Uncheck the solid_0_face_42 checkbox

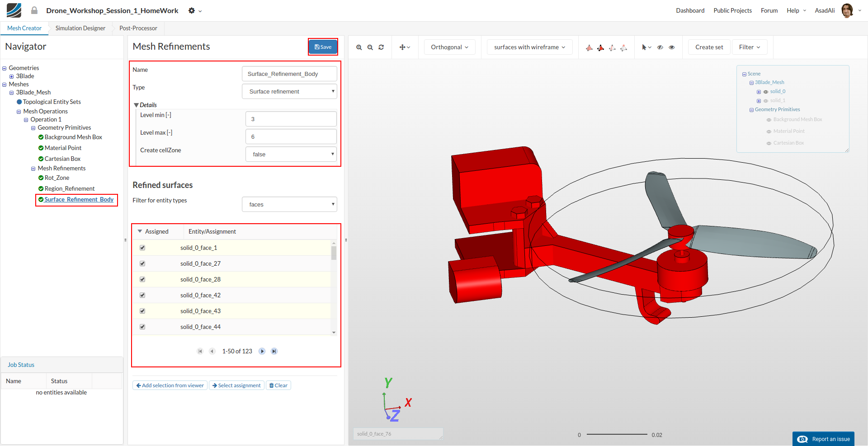142,295
